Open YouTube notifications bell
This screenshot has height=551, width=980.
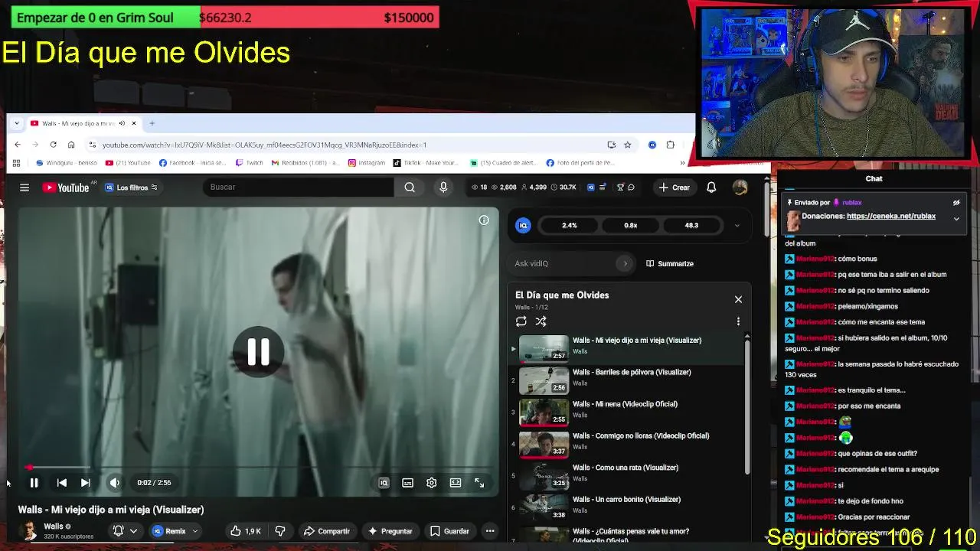point(711,187)
